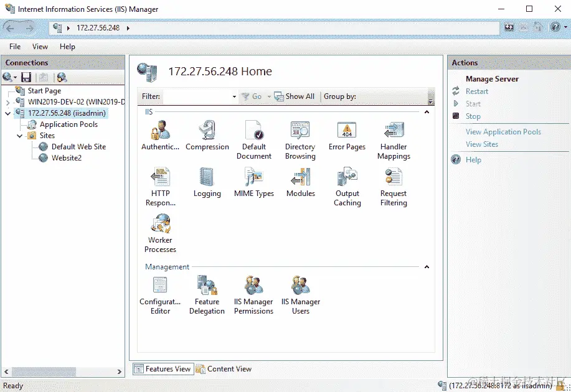Collapse the Management section group
This screenshot has height=392, width=571.
click(x=427, y=267)
